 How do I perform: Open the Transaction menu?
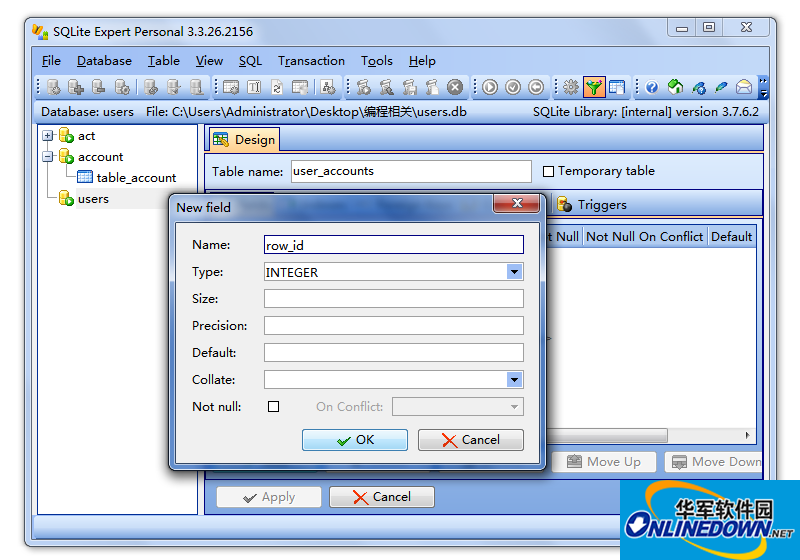pyautogui.click(x=311, y=61)
